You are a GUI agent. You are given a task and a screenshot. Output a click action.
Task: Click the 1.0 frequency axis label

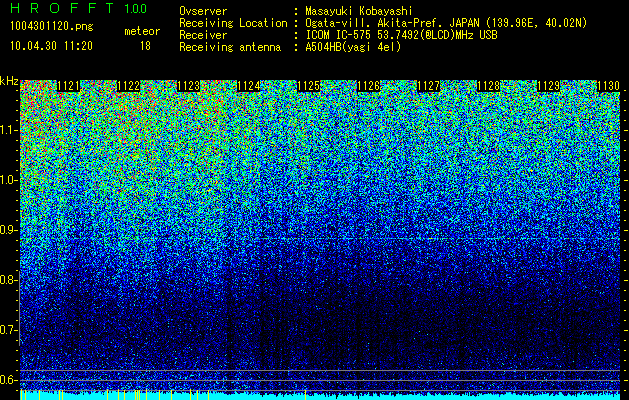(8, 180)
